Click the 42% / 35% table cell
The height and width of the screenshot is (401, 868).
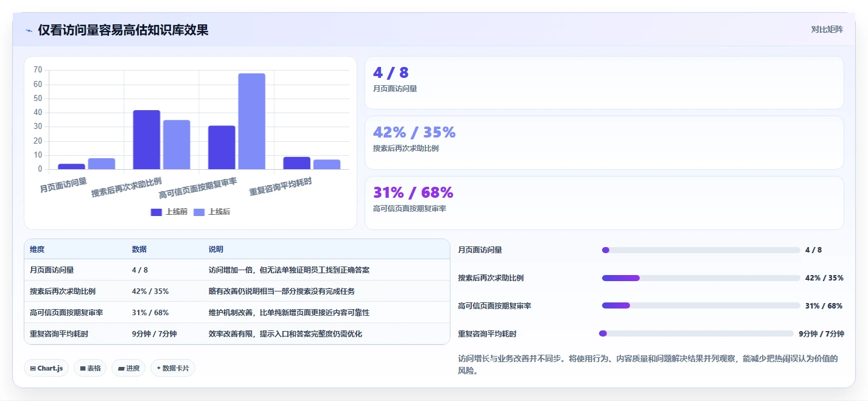150,291
